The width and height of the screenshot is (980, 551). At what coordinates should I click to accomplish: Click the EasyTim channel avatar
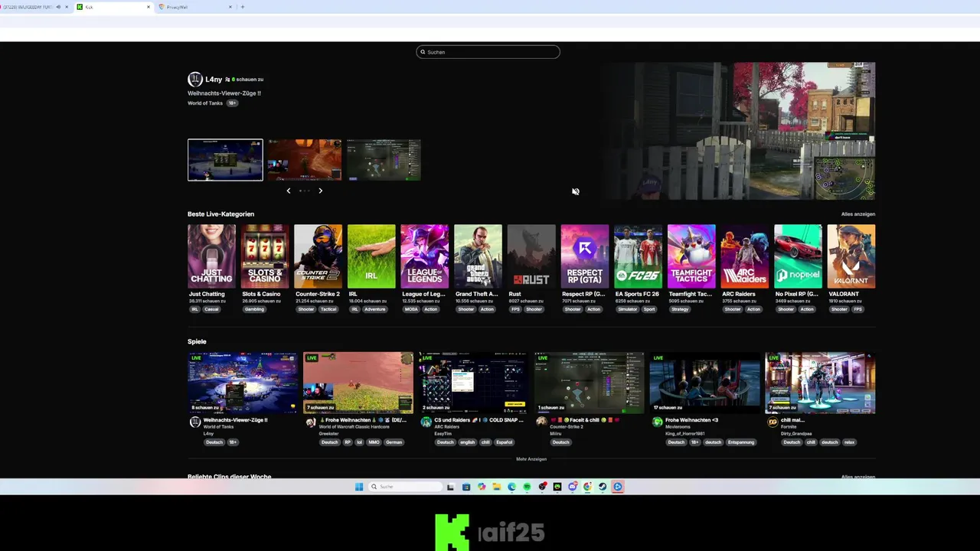[x=426, y=422]
